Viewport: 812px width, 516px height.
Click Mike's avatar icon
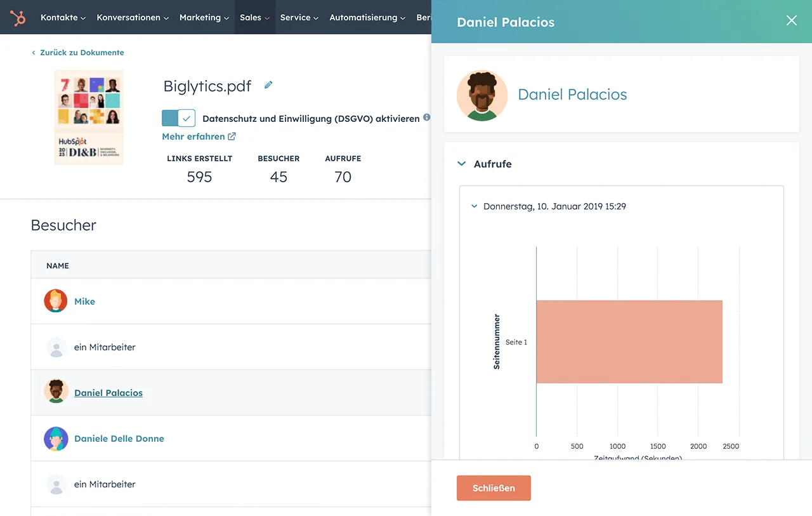pos(56,301)
